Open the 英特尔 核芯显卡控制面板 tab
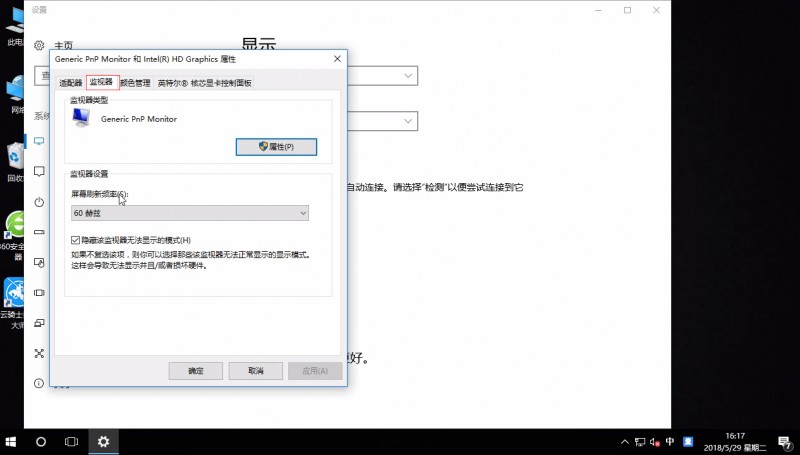This screenshot has height=455, width=800. click(204, 83)
